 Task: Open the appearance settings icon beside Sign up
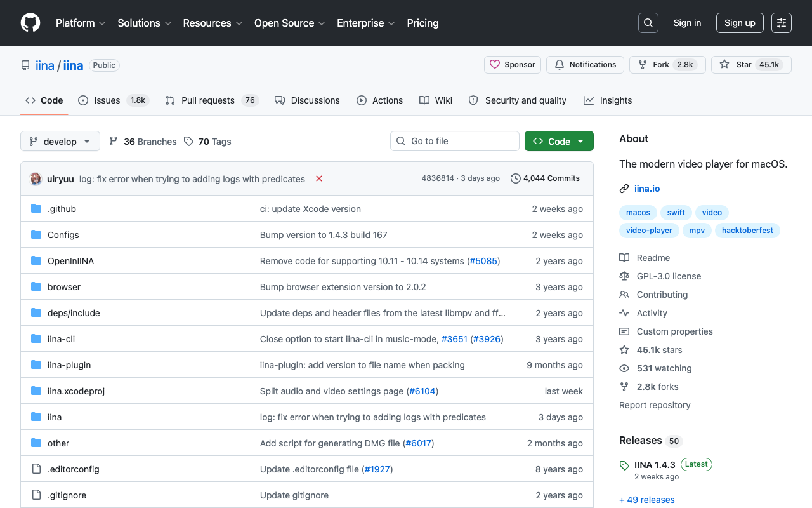[x=782, y=23]
